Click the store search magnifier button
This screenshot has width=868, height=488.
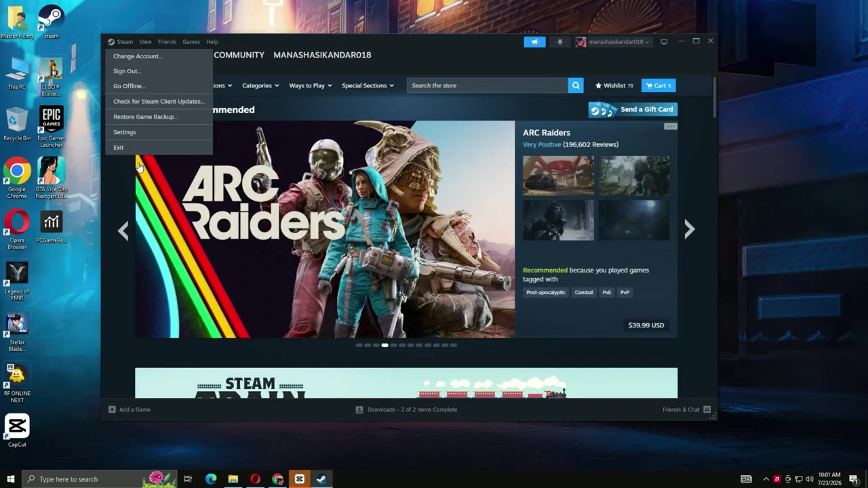(576, 85)
